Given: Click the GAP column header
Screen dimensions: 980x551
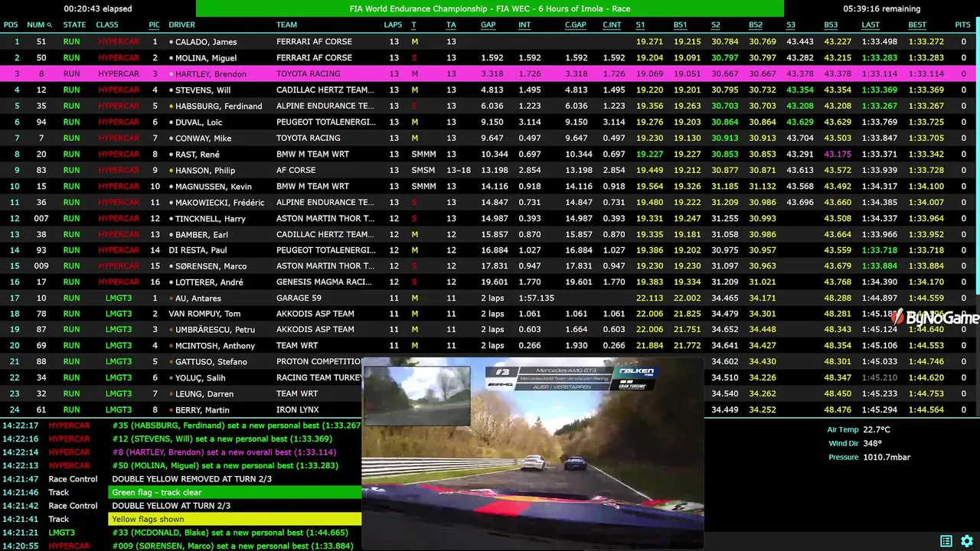Looking at the screenshot, I should 488,25.
